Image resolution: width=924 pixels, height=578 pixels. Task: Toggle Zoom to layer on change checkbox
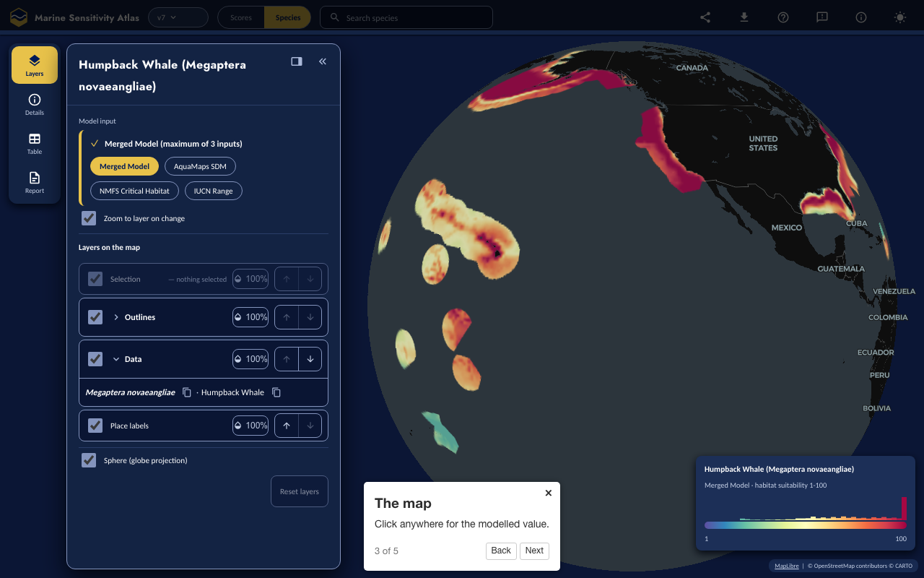(x=89, y=218)
